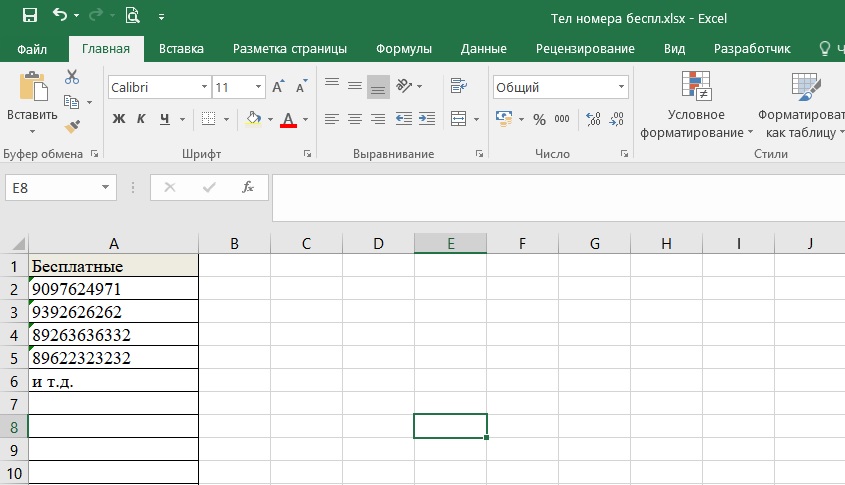This screenshot has height=485, width=845.
Task: Open the Calibri font name dropdown
Action: (204, 87)
